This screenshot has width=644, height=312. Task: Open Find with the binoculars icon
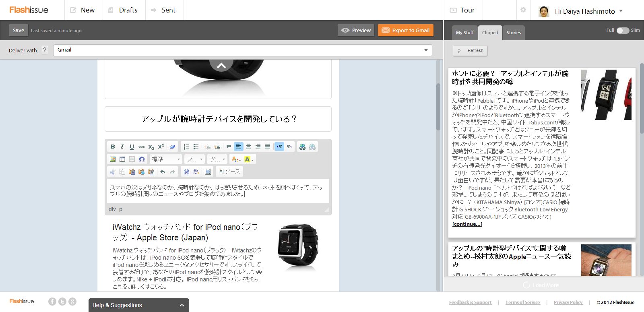click(186, 171)
